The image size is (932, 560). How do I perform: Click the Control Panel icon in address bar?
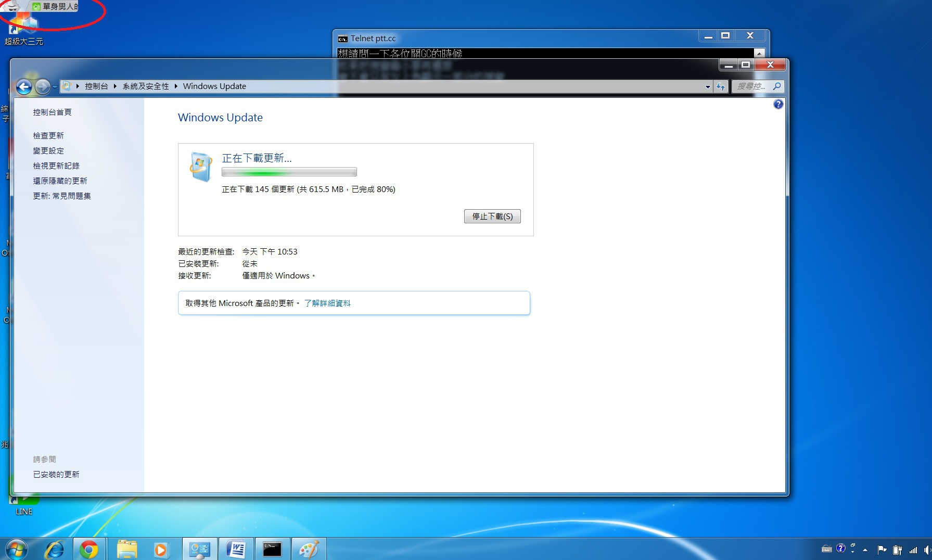pos(67,86)
